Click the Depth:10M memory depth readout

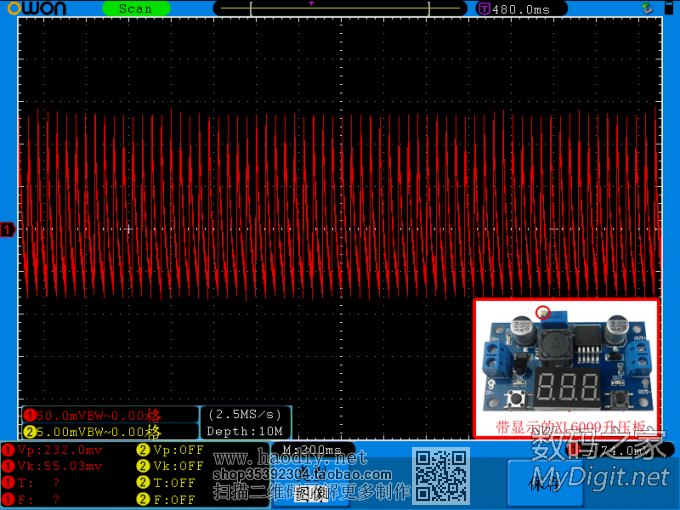point(245,431)
